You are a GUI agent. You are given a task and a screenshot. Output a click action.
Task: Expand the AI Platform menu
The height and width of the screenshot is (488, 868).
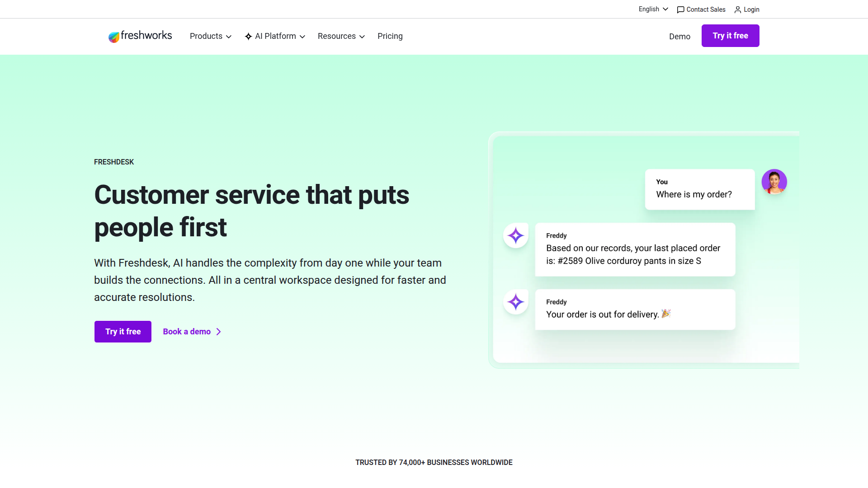click(275, 36)
